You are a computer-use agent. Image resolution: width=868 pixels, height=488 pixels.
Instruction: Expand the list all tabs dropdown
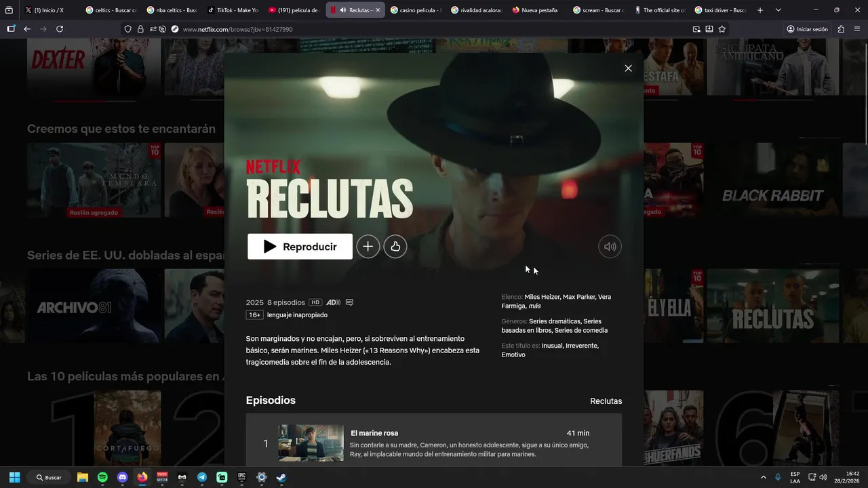[778, 10]
